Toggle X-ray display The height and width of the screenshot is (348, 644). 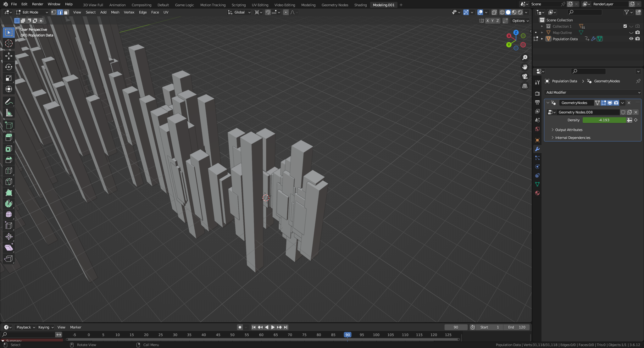494,12
